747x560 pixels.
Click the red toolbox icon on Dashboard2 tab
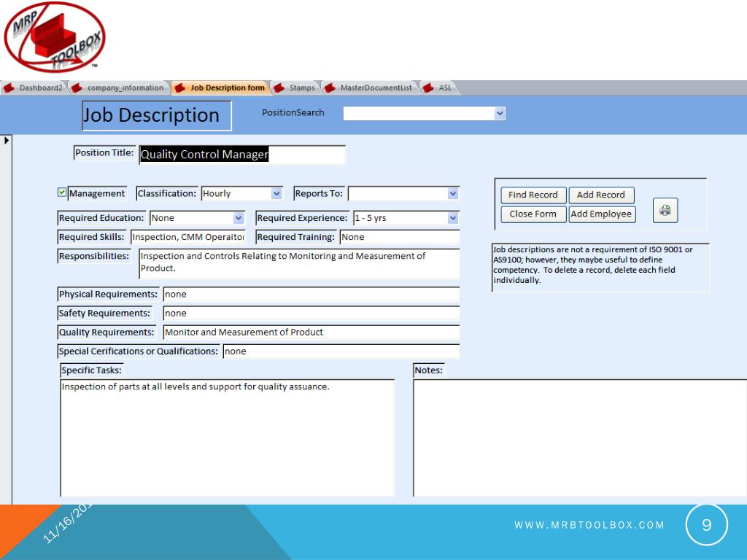pyautogui.click(x=9, y=87)
